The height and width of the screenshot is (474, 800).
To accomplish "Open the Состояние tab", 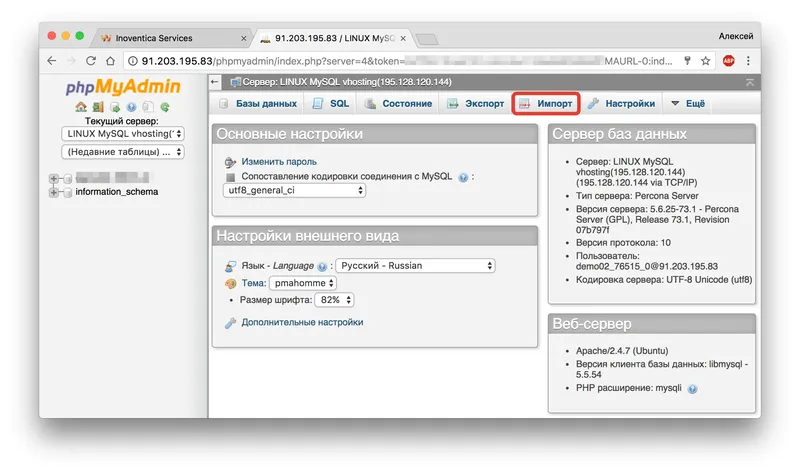I will click(398, 104).
